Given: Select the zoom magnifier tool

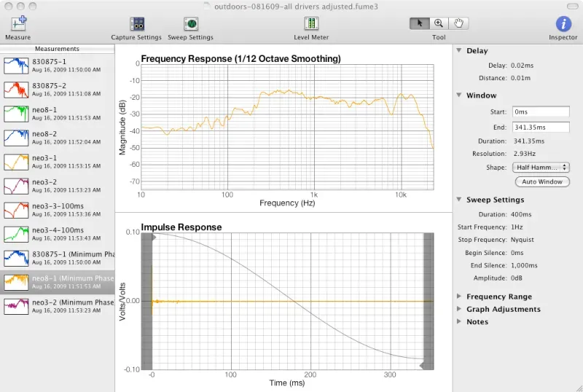Looking at the screenshot, I should click(439, 23).
